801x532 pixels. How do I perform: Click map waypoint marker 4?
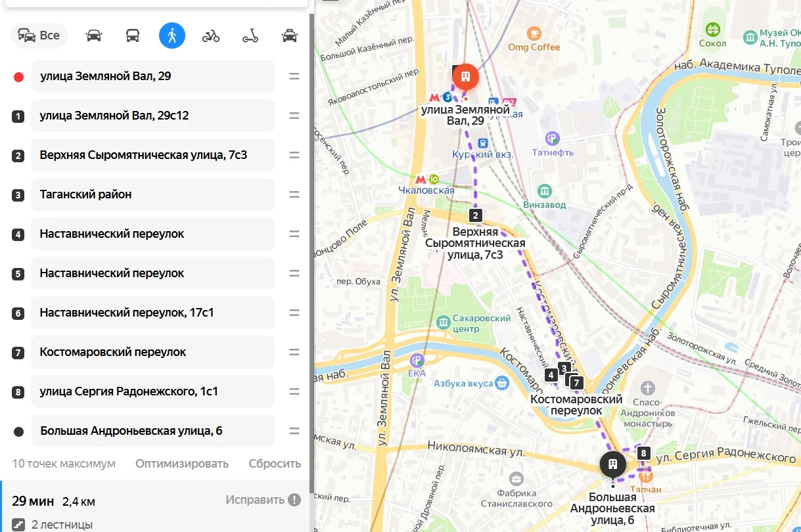click(x=551, y=376)
